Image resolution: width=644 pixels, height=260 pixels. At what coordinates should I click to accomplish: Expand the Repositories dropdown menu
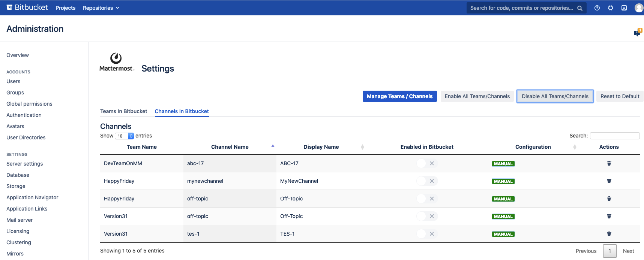pos(101,8)
